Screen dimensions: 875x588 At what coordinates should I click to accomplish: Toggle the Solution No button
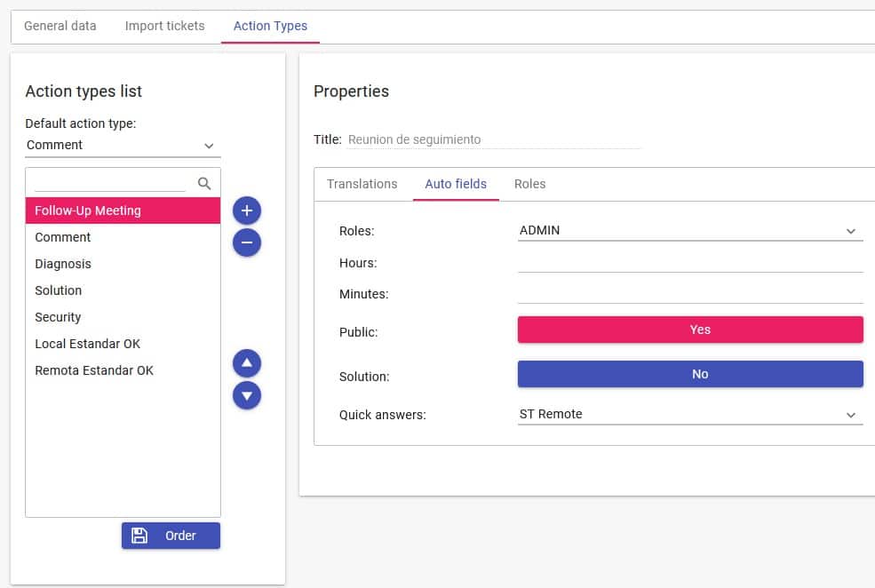(690, 374)
